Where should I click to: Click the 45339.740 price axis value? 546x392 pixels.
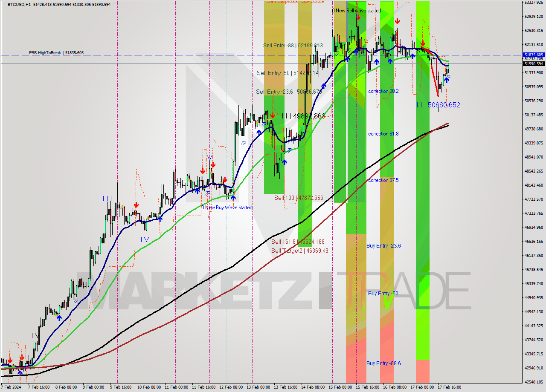(534, 284)
